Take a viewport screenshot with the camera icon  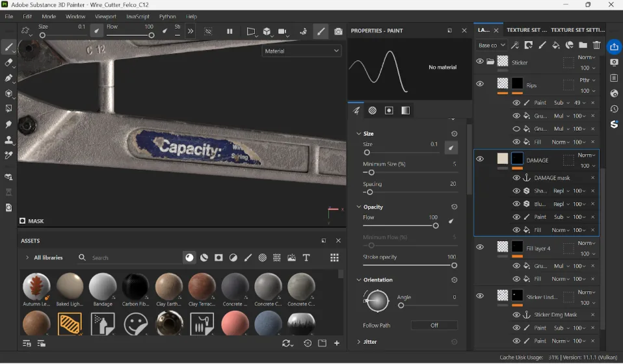click(x=338, y=31)
